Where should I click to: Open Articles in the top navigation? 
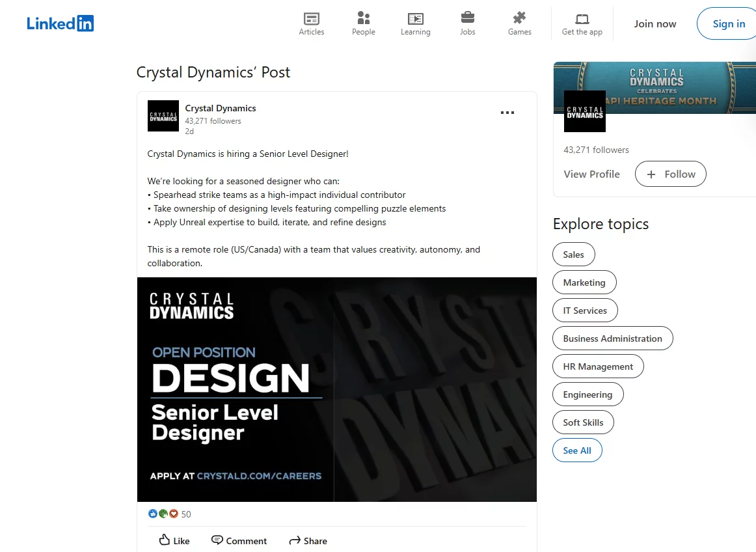[x=312, y=23]
